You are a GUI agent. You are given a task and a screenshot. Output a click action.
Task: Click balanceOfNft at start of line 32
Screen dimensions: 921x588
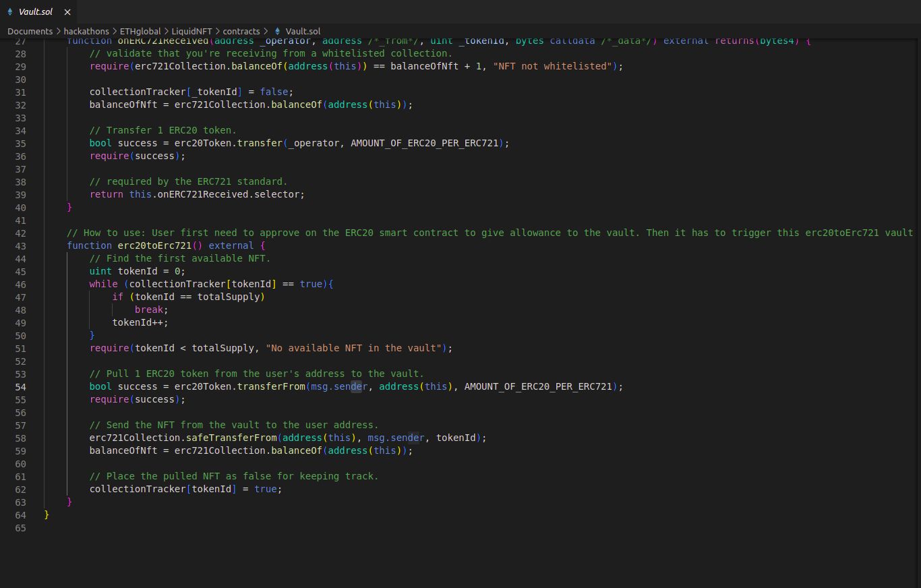[x=123, y=105]
